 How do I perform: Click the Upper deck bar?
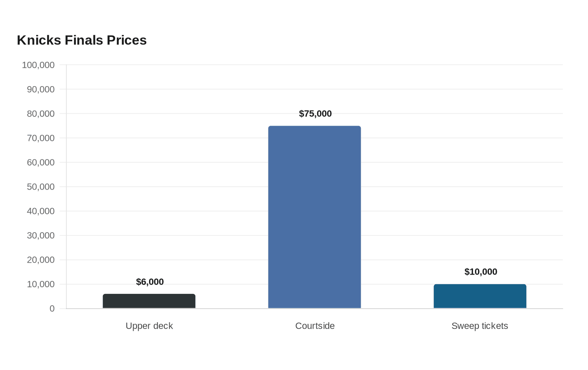point(149,301)
